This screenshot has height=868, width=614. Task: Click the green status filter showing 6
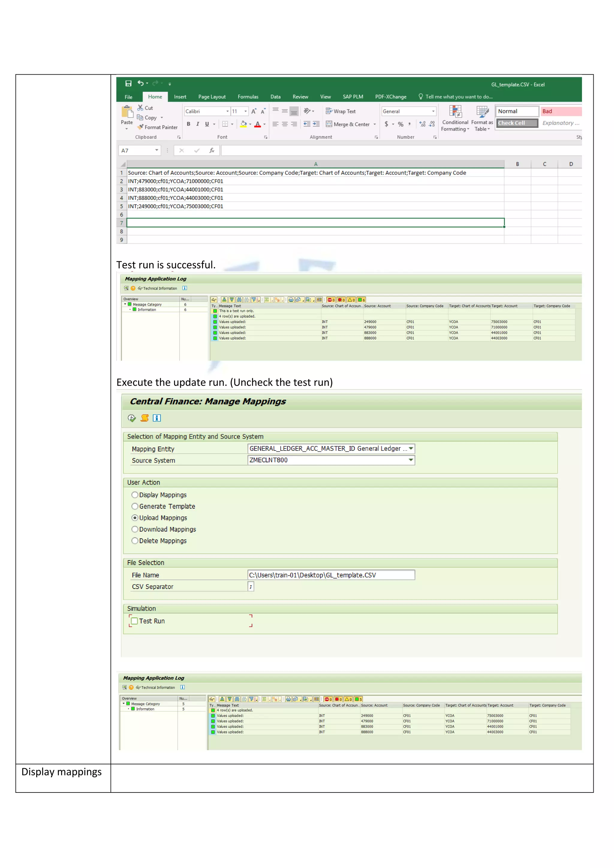(x=362, y=299)
